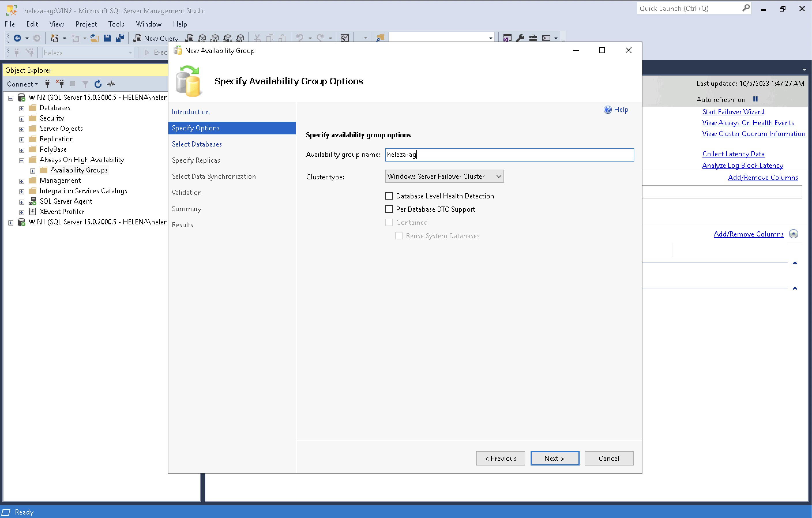Check Per Database DTC Support
The width and height of the screenshot is (812, 518).
(389, 209)
